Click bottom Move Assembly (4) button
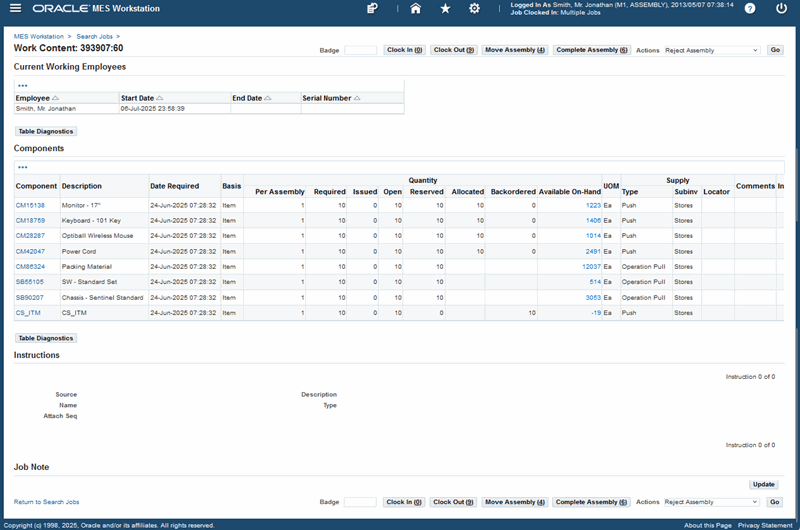800x530 pixels. tap(515, 502)
